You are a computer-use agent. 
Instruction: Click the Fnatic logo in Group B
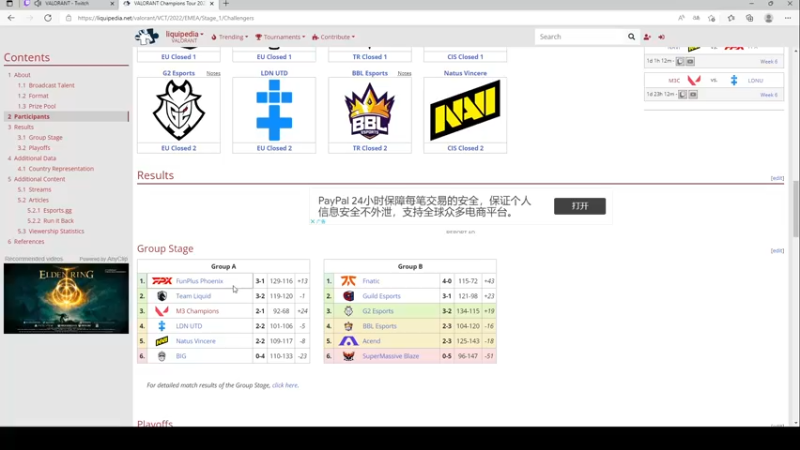(x=348, y=281)
